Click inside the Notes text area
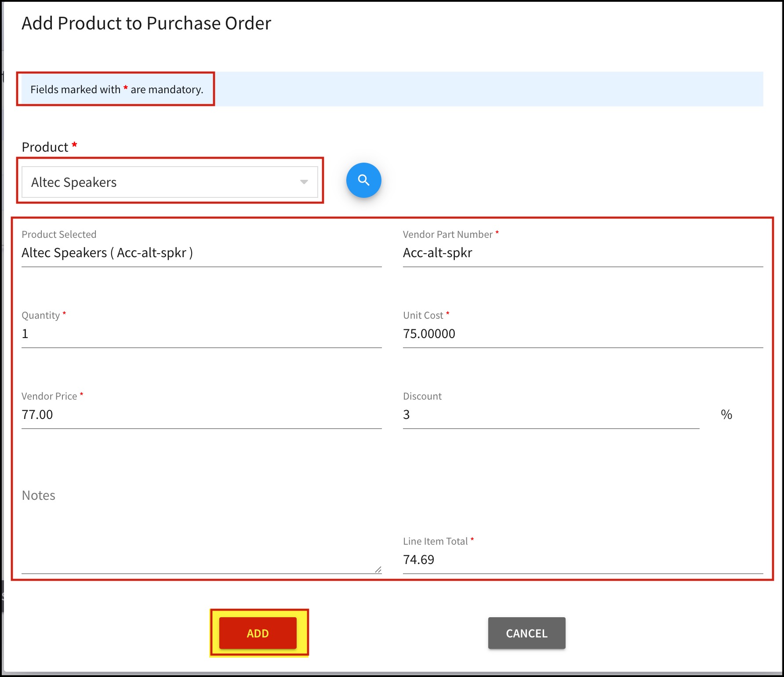 click(x=201, y=530)
